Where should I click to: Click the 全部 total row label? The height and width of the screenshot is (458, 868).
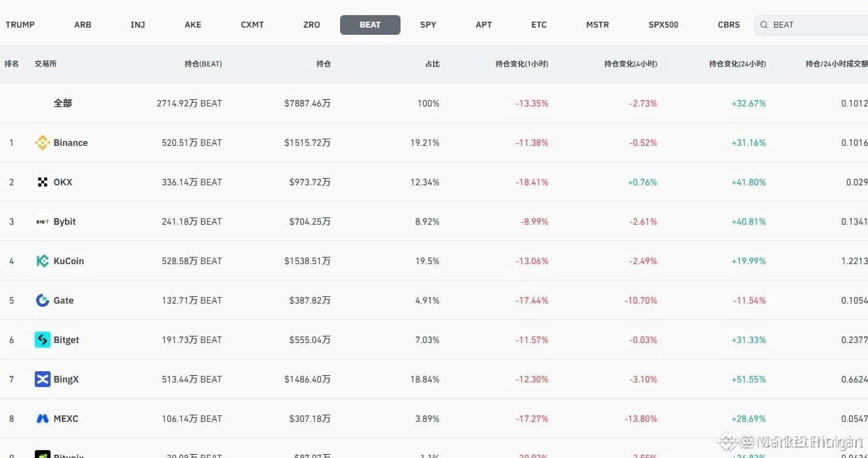[63, 103]
